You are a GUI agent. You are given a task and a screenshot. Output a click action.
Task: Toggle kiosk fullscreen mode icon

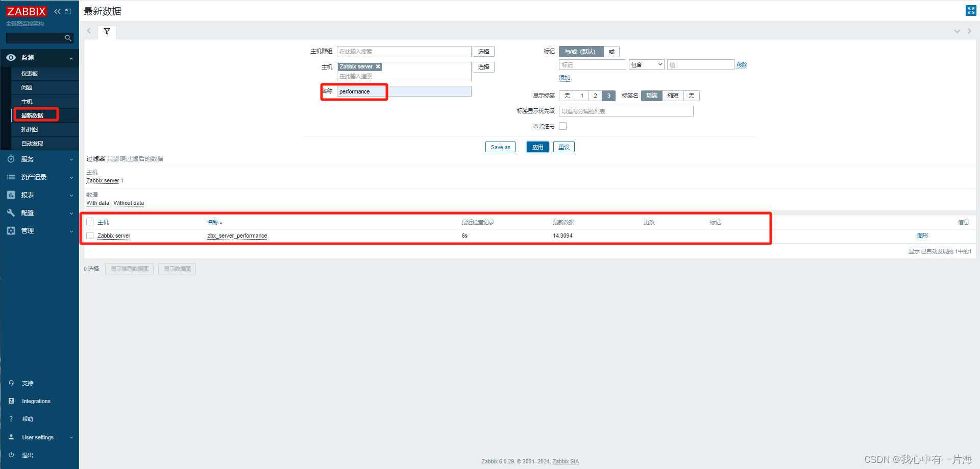click(971, 11)
